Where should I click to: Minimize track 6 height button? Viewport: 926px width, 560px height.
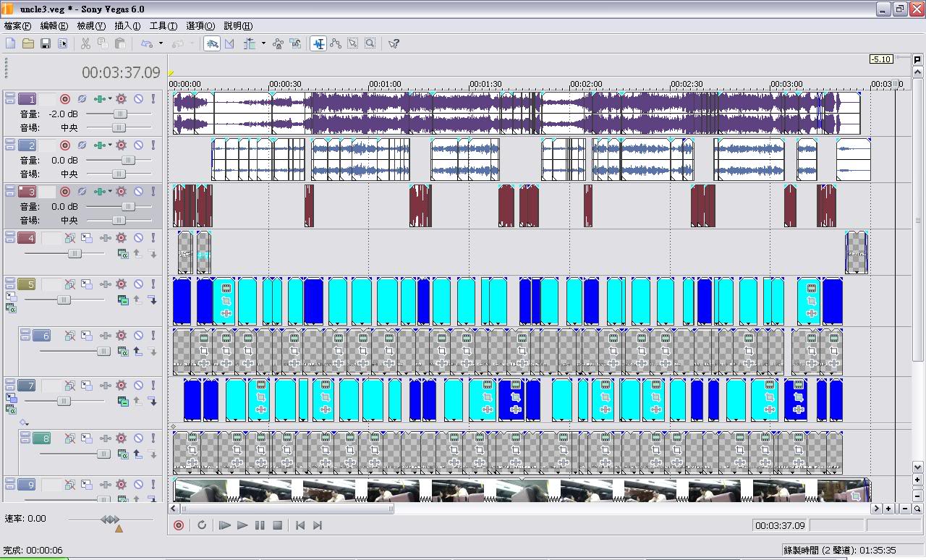(26, 333)
